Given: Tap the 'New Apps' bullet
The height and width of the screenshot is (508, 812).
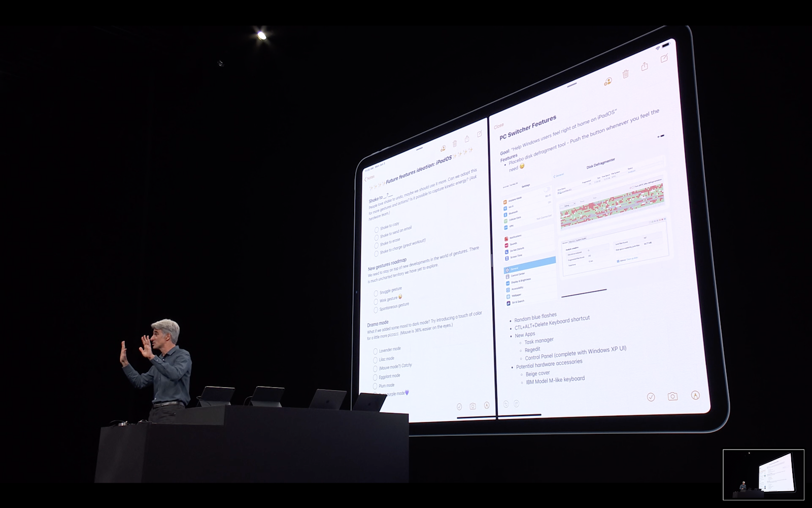Looking at the screenshot, I should [525, 335].
